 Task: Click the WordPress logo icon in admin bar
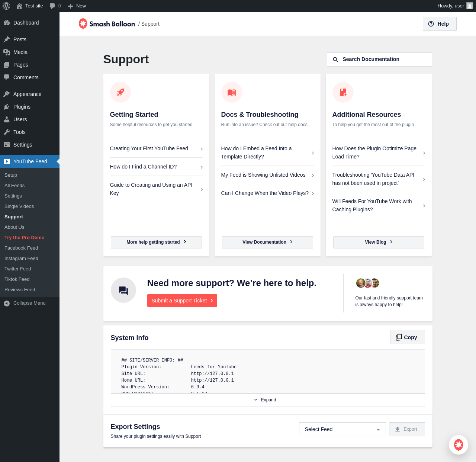click(x=6, y=6)
